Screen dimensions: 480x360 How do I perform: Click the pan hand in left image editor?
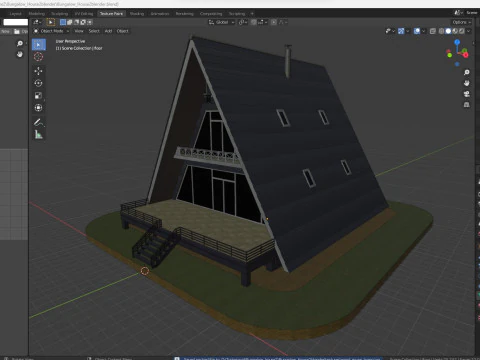point(20,54)
